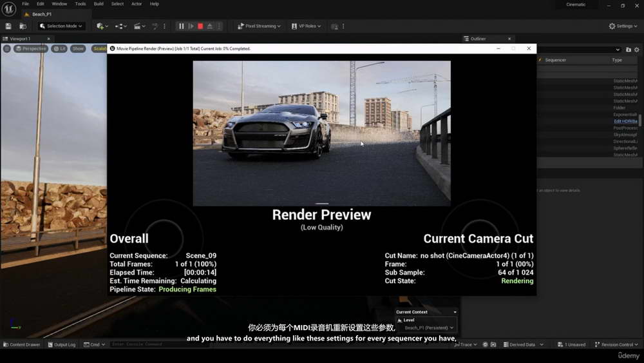Viewport: 644px width, 363px height.
Task: Open the File menu
Action: coord(26,4)
